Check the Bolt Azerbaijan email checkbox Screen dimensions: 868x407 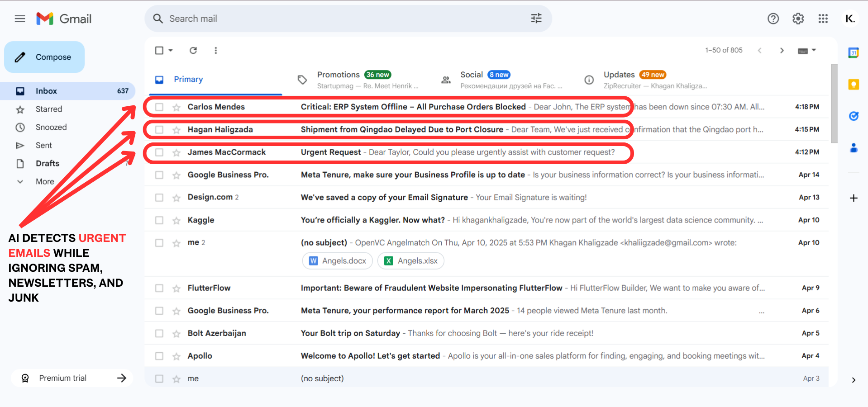click(159, 333)
